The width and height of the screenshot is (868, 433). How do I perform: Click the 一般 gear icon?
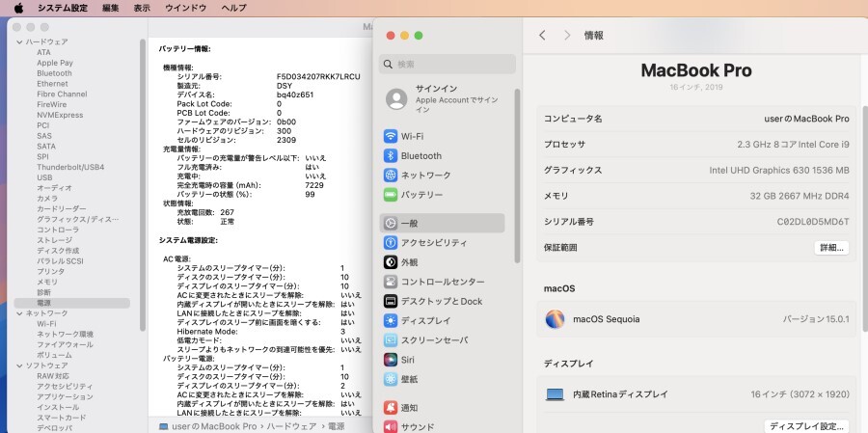click(391, 223)
